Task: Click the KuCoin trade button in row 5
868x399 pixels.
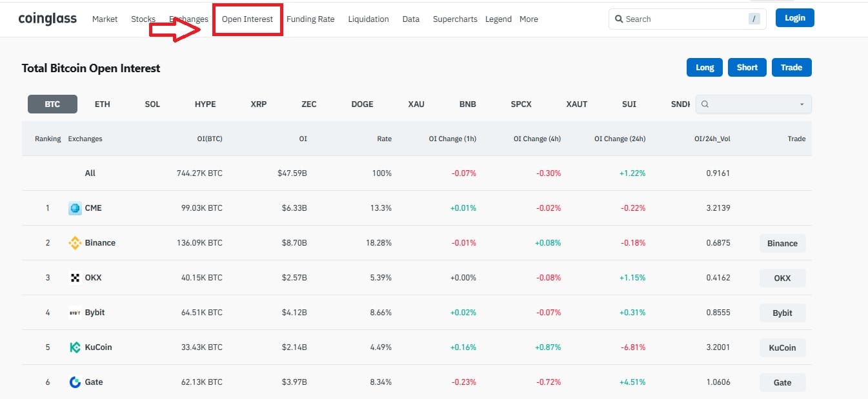Action: point(782,348)
